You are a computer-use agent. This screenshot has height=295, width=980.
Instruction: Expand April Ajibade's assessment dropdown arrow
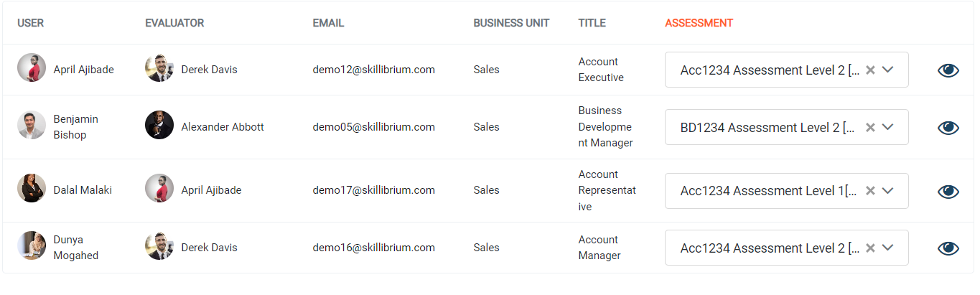(x=887, y=70)
